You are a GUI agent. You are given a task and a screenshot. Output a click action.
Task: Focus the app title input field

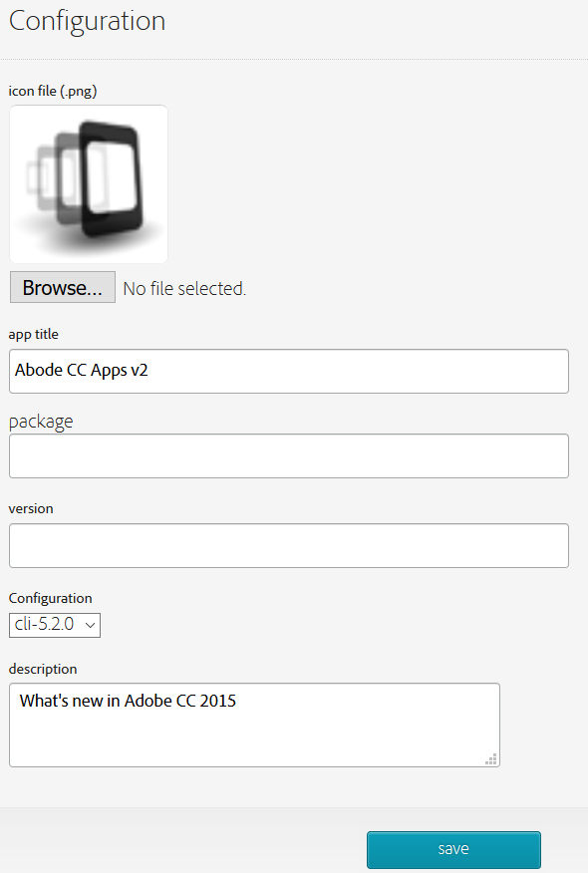(288, 372)
